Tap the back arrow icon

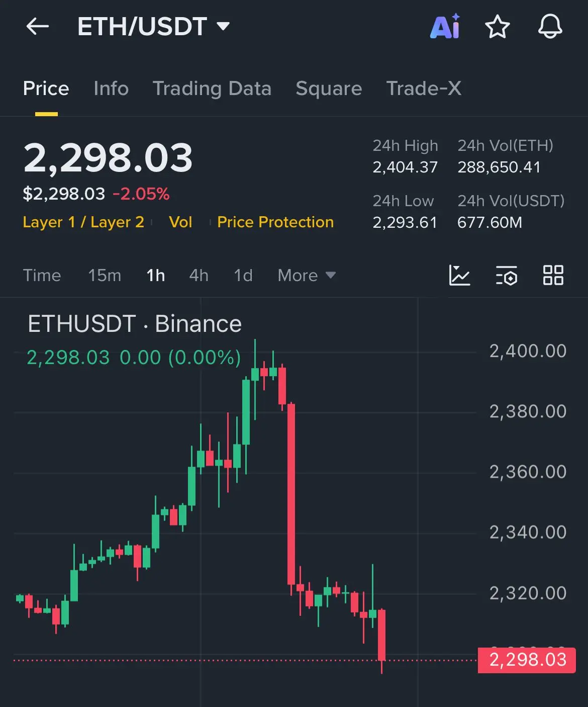click(x=37, y=26)
